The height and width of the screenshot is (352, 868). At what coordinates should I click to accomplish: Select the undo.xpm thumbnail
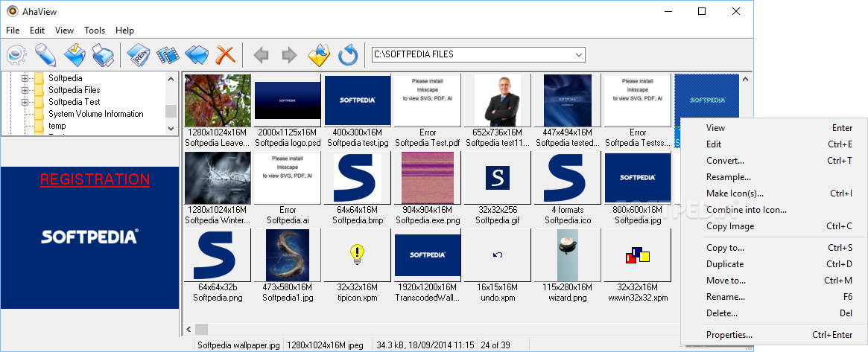pyautogui.click(x=498, y=255)
